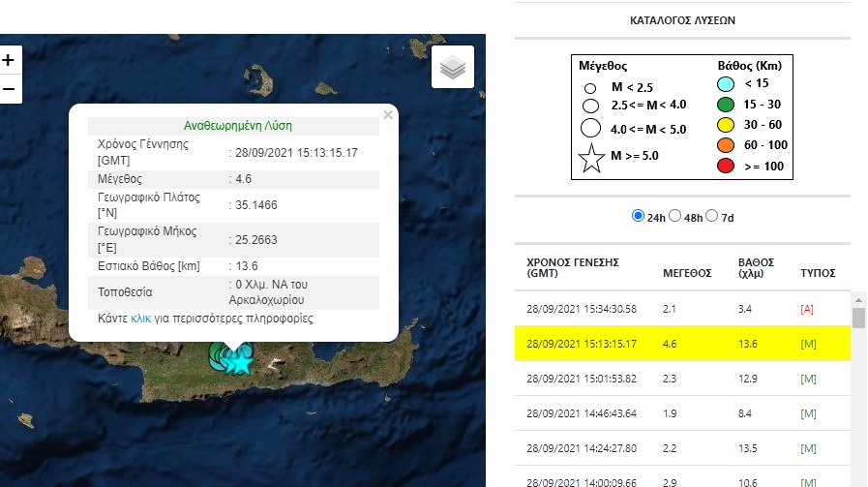Image resolution: width=868 pixels, height=487 pixels.
Task: Click the ΒΑΘΟΣ column header
Action: point(756,267)
